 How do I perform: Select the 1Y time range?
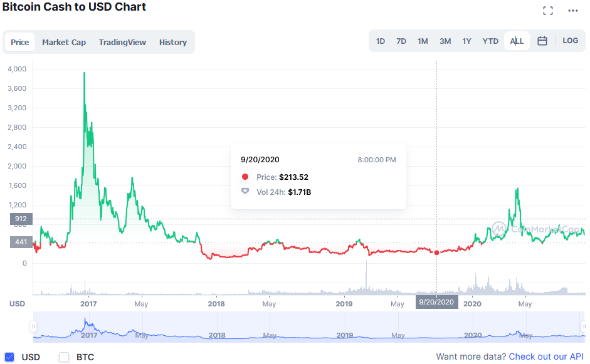point(466,41)
